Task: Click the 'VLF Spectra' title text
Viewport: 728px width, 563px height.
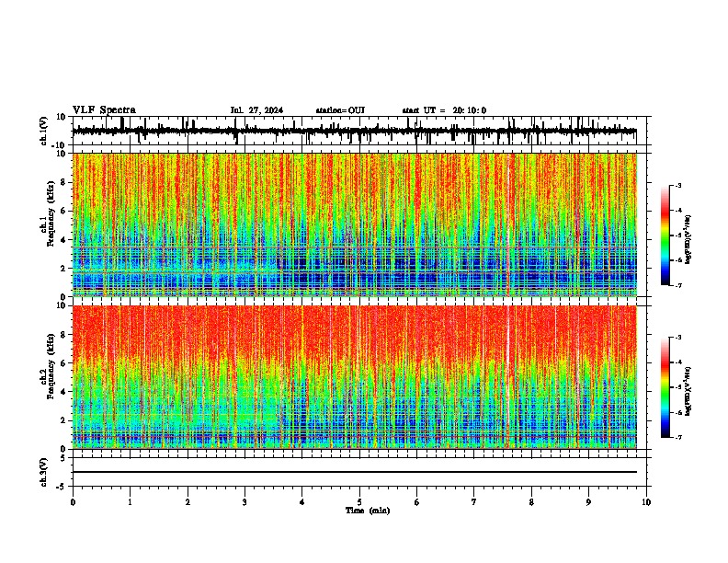Action: click(104, 110)
